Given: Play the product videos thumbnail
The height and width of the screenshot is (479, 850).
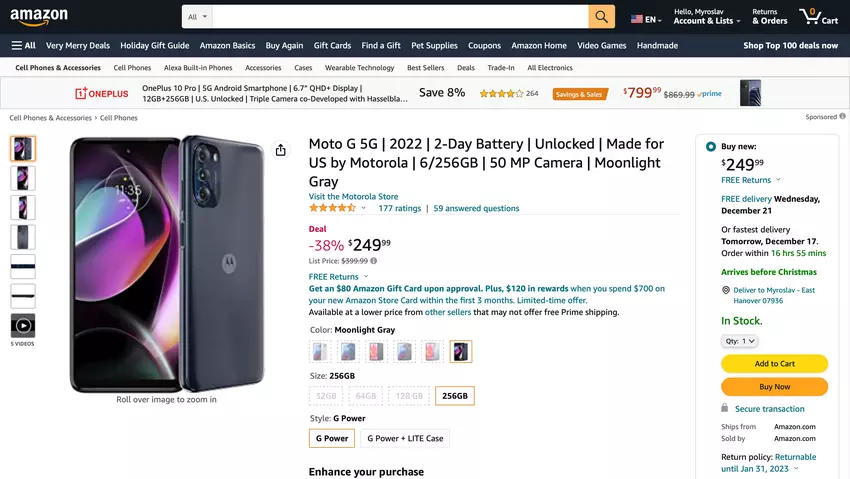Looking at the screenshot, I should point(23,325).
